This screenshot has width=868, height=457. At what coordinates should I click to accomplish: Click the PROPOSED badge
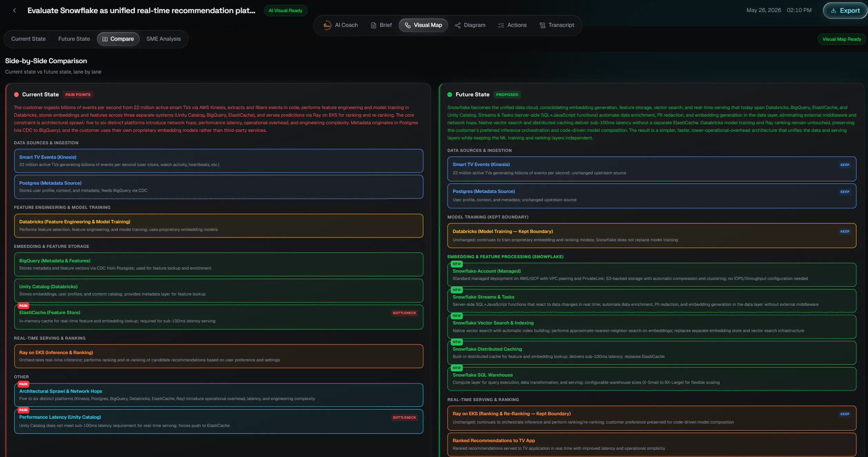(x=507, y=95)
